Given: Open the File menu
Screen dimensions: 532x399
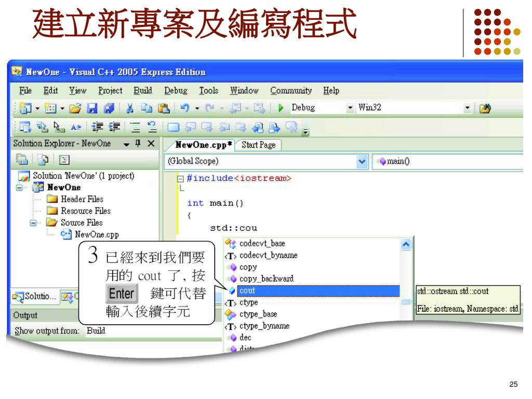Looking at the screenshot, I should coord(25,90).
